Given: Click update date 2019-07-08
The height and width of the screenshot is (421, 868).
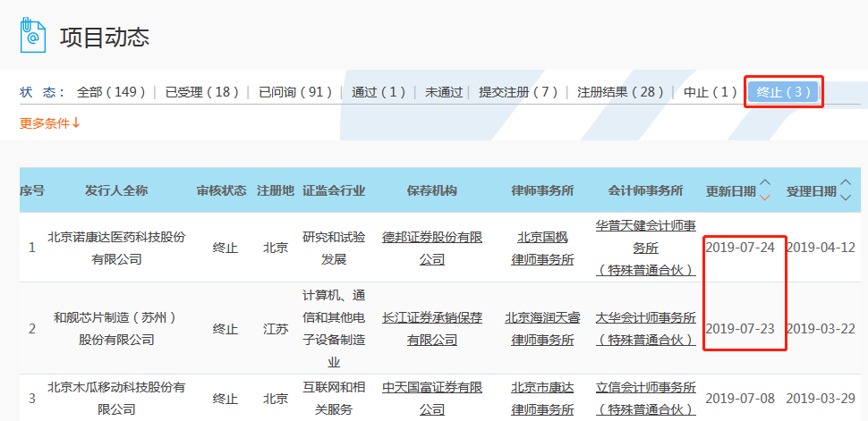Looking at the screenshot, I should pos(740,399).
